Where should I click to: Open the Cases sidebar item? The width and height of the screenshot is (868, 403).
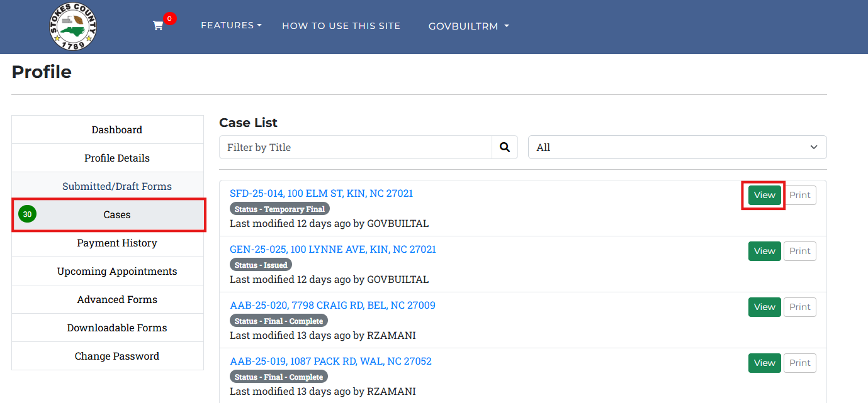pyautogui.click(x=108, y=214)
